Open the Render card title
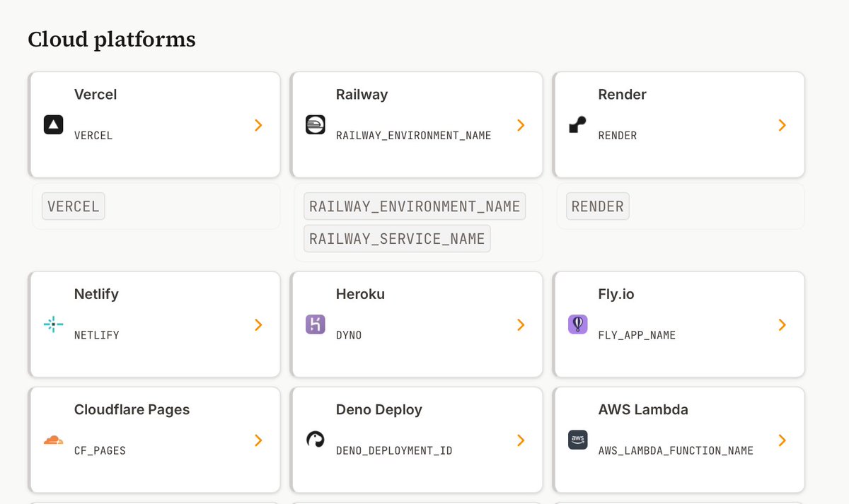 pyautogui.click(x=622, y=95)
